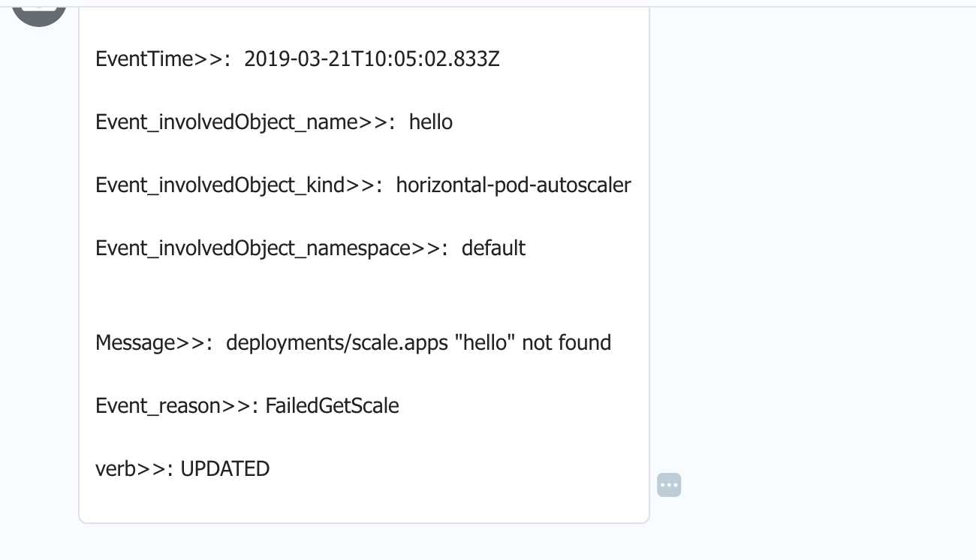Click the Event_involvedObject_name hello line
976x560 pixels.
pos(274,122)
